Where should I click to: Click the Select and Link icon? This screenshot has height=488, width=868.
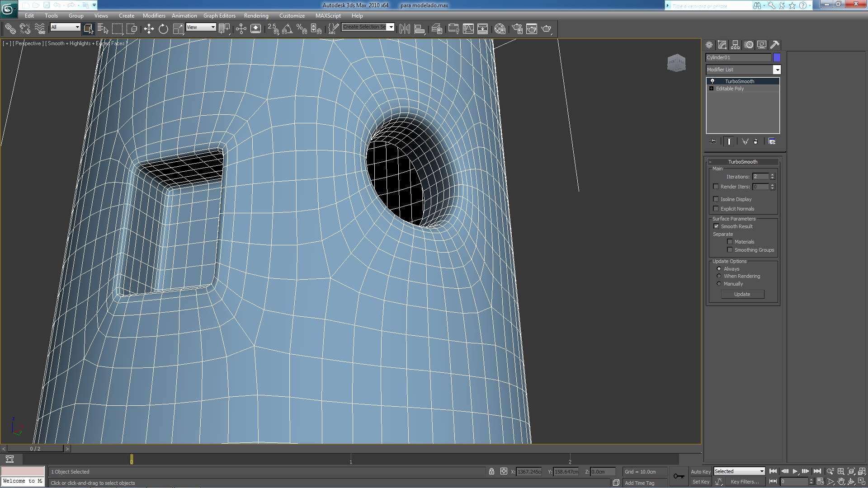click(10, 29)
